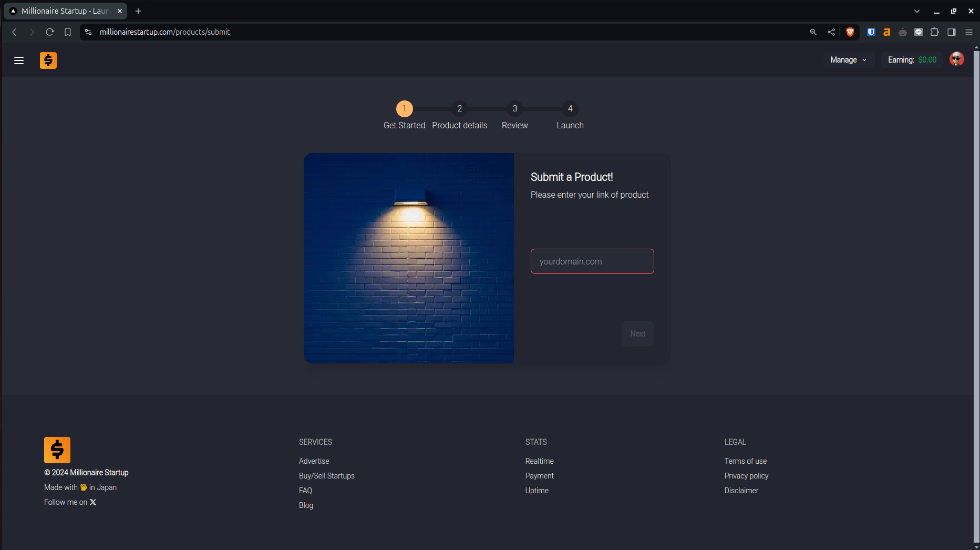Toggle the browser sidebar panel
The height and width of the screenshot is (550, 980).
tap(951, 32)
